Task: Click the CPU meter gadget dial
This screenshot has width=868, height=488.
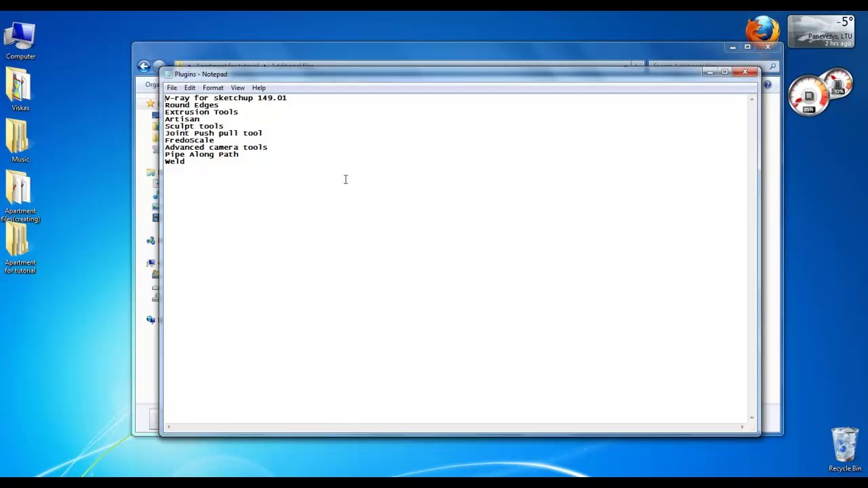Action: click(809, 97)
